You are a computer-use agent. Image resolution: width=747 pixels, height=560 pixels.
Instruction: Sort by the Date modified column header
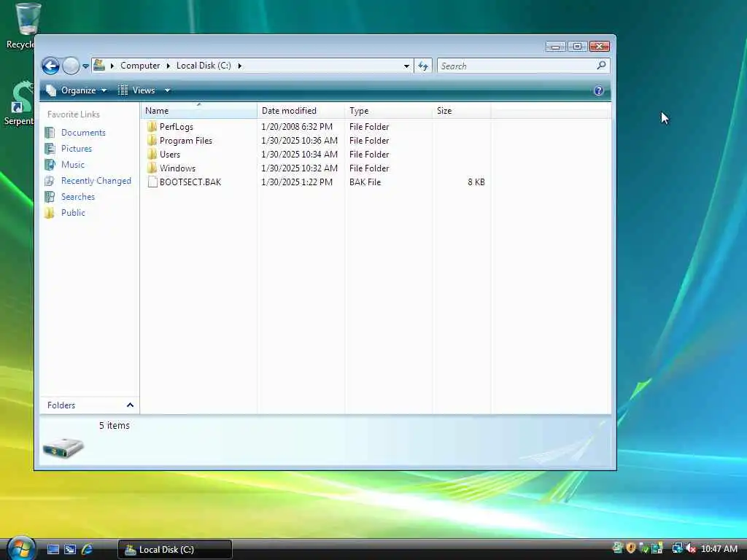pyautogui.click(x=301, y=111)
